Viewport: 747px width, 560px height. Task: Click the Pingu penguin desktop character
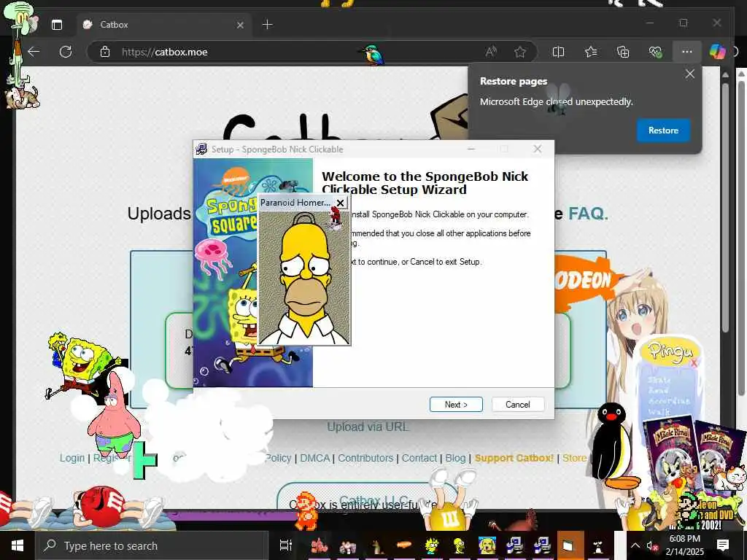(x=612, y=446)
